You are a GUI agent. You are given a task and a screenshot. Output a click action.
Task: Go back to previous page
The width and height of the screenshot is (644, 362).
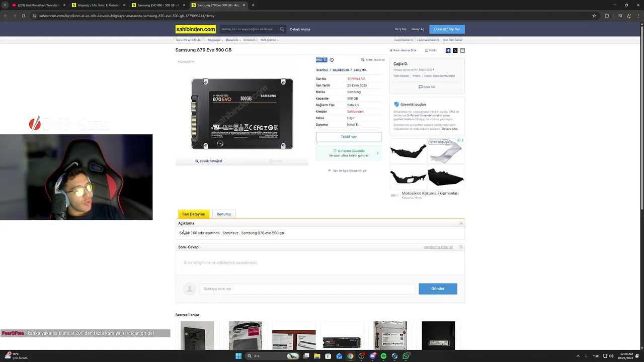(6, 16)
